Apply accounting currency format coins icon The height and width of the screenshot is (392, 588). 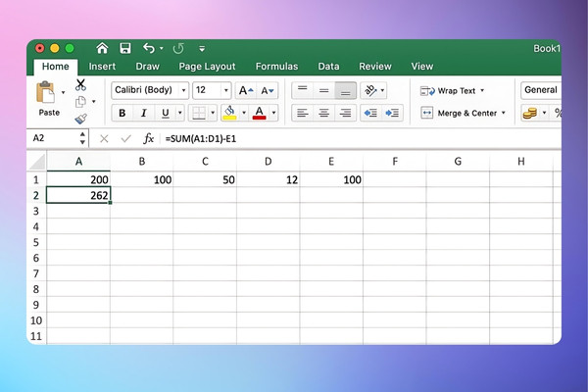pos(530,113)
